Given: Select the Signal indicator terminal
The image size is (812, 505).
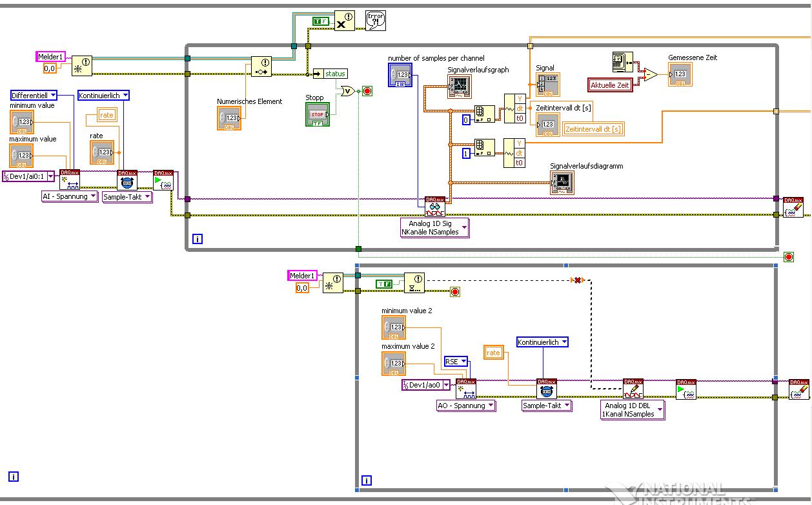Looking at the screenshot, I should (548, 85).
